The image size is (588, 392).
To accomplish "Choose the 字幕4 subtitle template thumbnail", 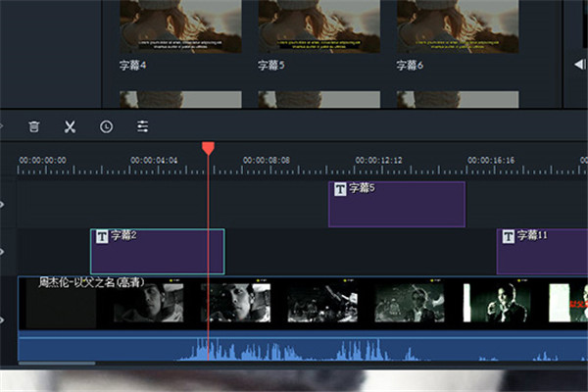I will 180,26.
